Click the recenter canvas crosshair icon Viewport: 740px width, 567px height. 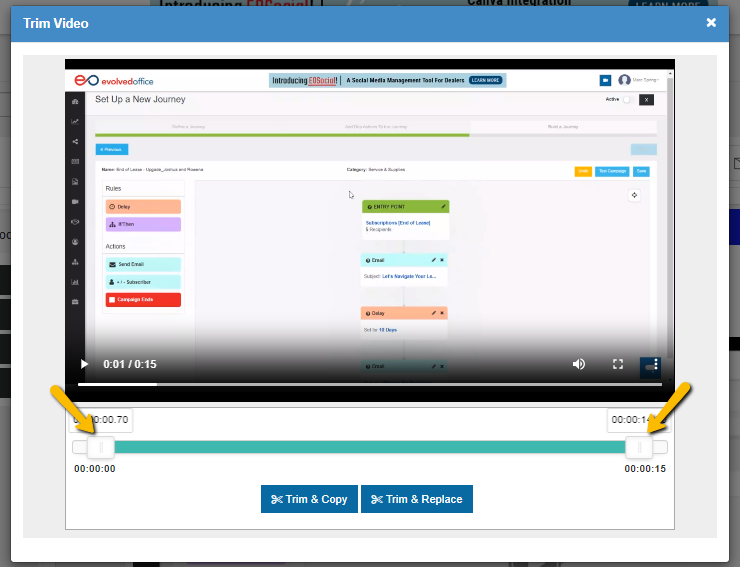pyautogui.click(x=634, y=195)
